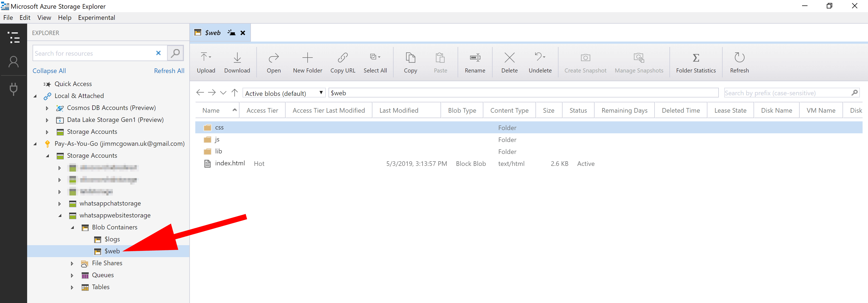The height and width of the screenshot is (303, 868).
Task: Sort by Size column header
Action: (x=548, y=110)
